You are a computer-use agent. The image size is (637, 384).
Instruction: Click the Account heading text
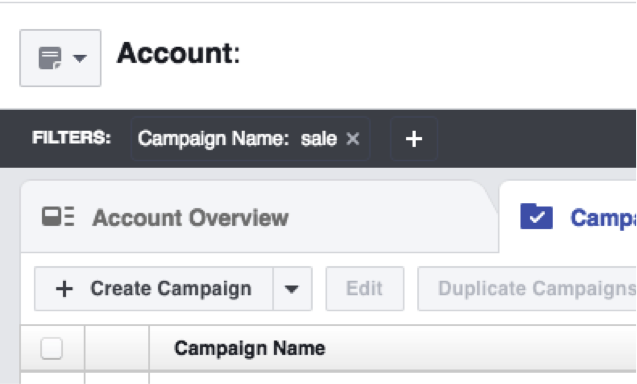[x=179, y=53]
